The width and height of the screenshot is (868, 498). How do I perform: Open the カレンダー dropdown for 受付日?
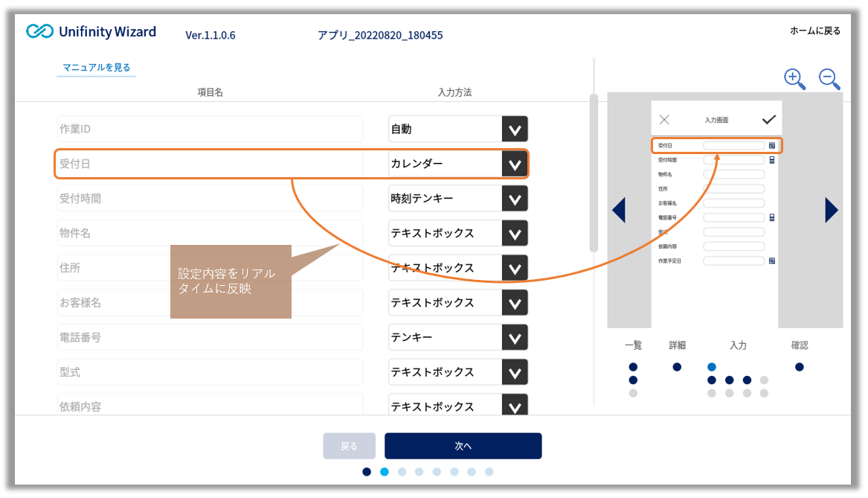click(x=514, y=164)
